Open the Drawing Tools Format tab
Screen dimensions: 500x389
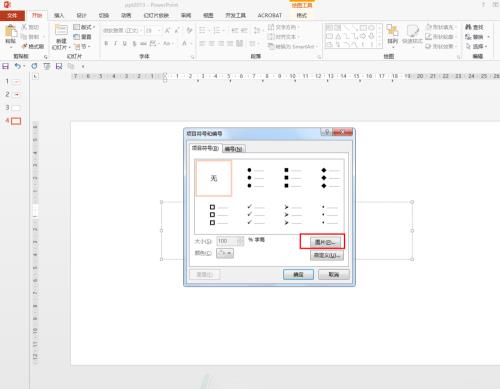tap(302, 15)
